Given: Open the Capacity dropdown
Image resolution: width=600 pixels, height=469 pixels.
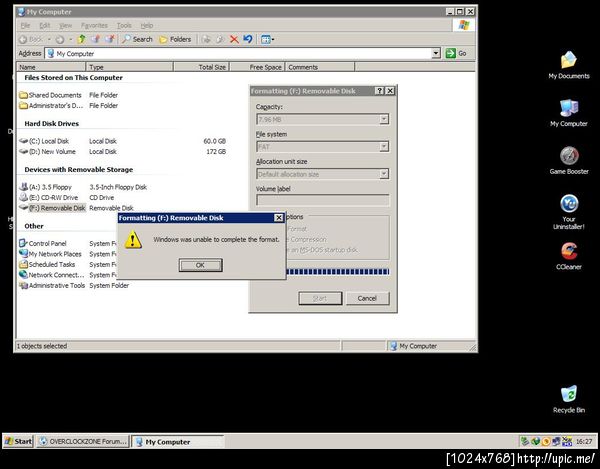Looking at the screenshot, I should (x=384, y=119).
